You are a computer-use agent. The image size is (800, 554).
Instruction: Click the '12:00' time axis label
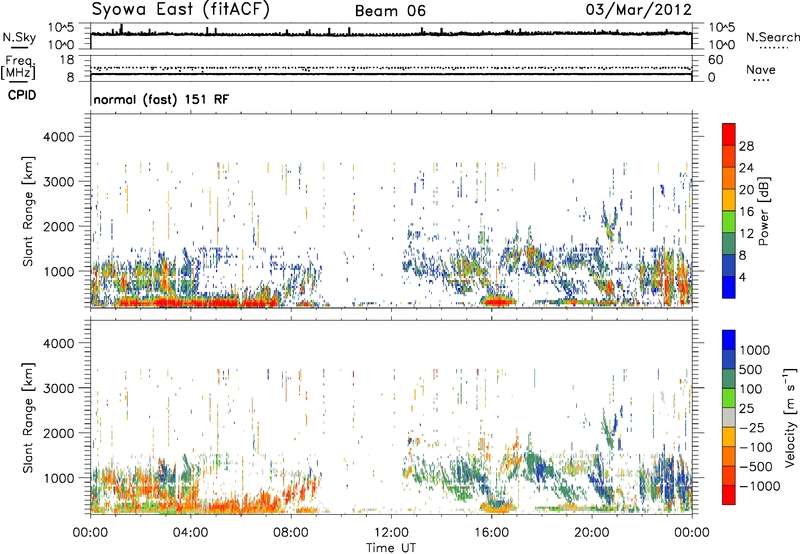pos(391,533)
